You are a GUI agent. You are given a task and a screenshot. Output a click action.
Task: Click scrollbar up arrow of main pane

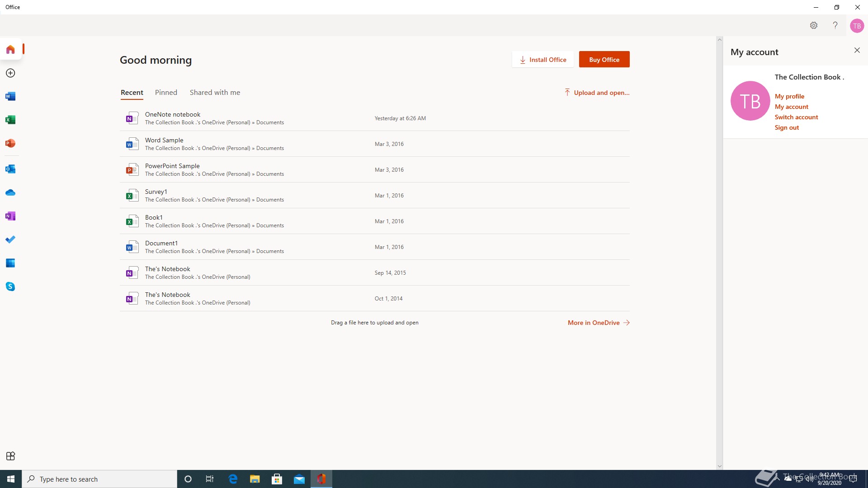point(719,40)
